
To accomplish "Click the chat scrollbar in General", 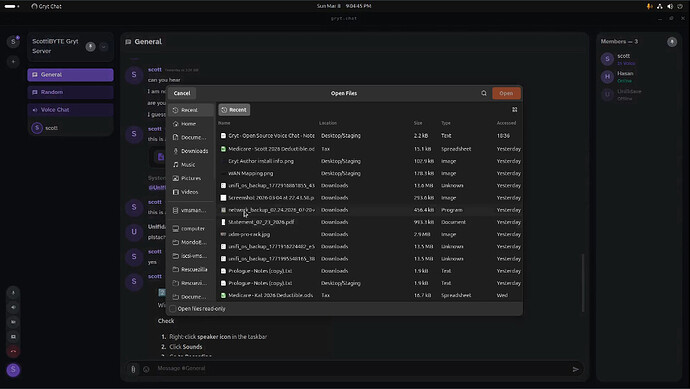I will tap(584, 283).
